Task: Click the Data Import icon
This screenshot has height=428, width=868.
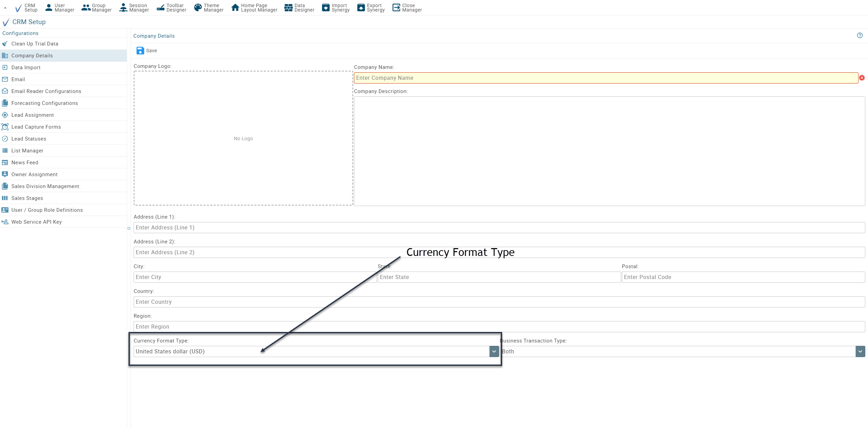Action: pos(5,67)
